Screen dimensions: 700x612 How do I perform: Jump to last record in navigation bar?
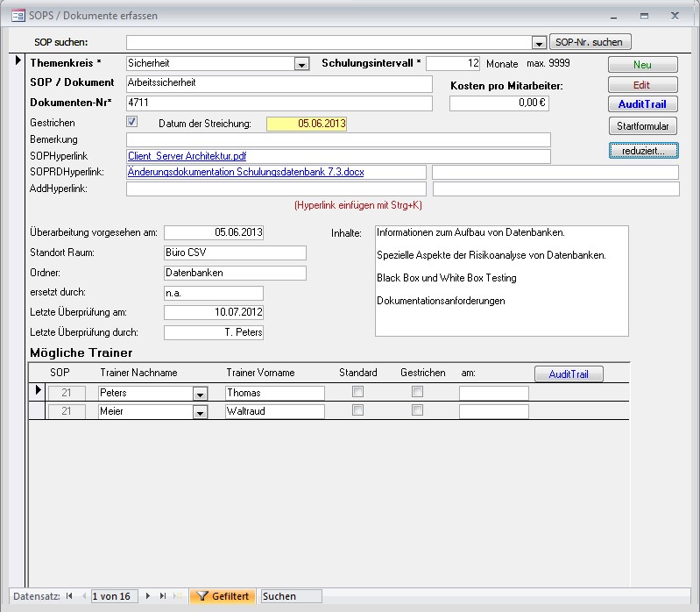163,596
